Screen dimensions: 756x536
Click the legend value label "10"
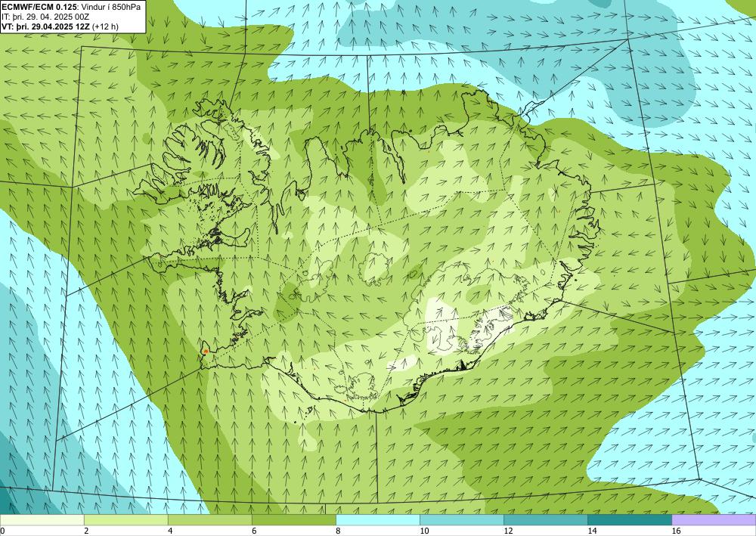tap(424, 531)
